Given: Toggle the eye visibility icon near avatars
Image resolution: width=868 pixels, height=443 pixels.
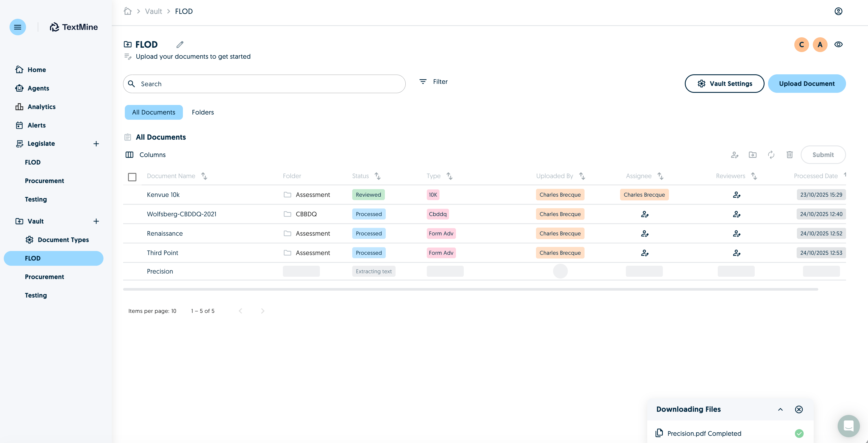Looking at the screenshot, I should pos(838,45).
